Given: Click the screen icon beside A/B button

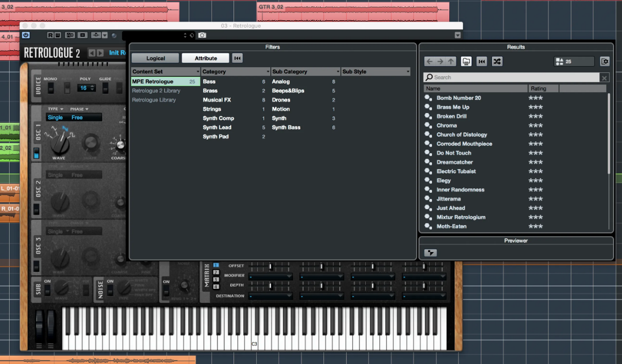Looking at the screenshot, I should point(83,35).
